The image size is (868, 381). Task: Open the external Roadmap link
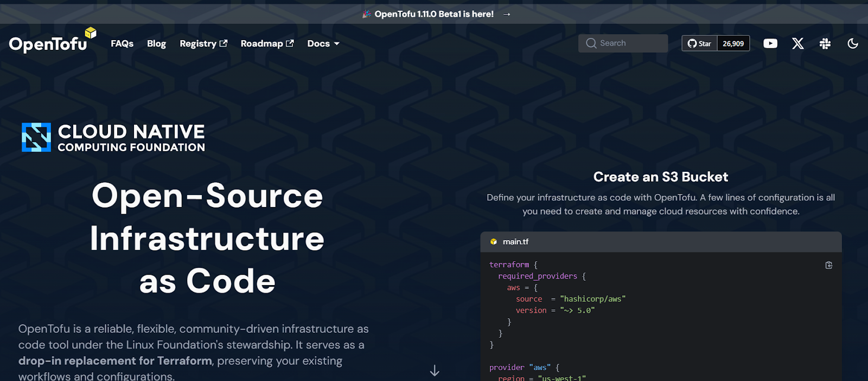click(x=267, y=43)
